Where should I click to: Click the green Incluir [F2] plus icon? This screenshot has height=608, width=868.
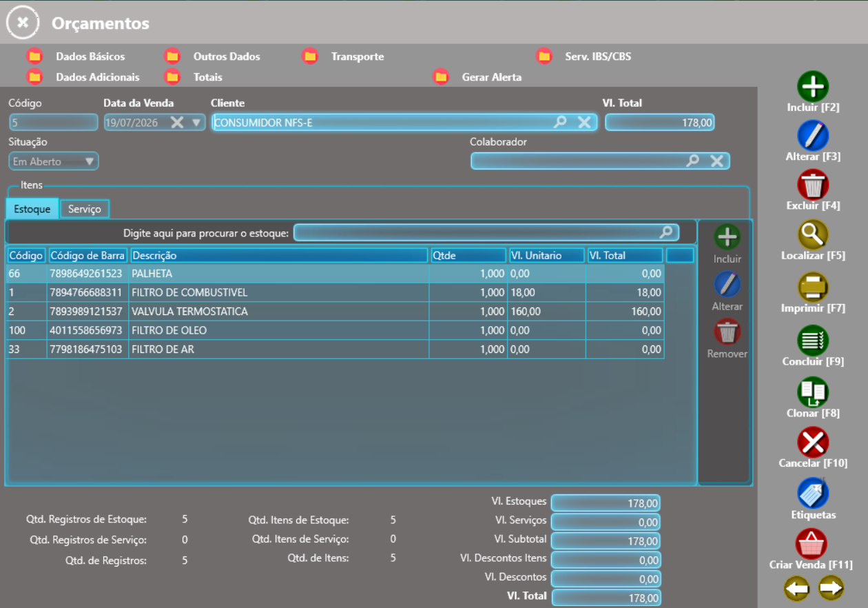point(813,87)
